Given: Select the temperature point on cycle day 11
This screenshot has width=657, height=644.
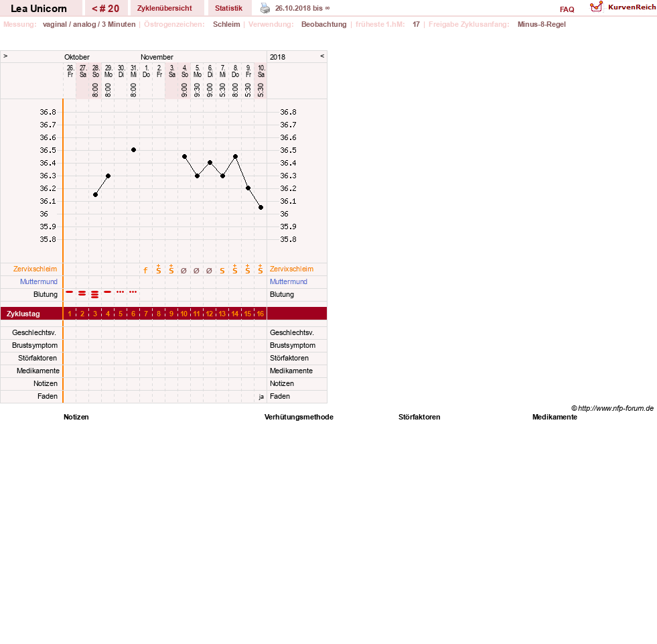Looking at the screenshot, I should pyautogui.click(x=198, y=176).
